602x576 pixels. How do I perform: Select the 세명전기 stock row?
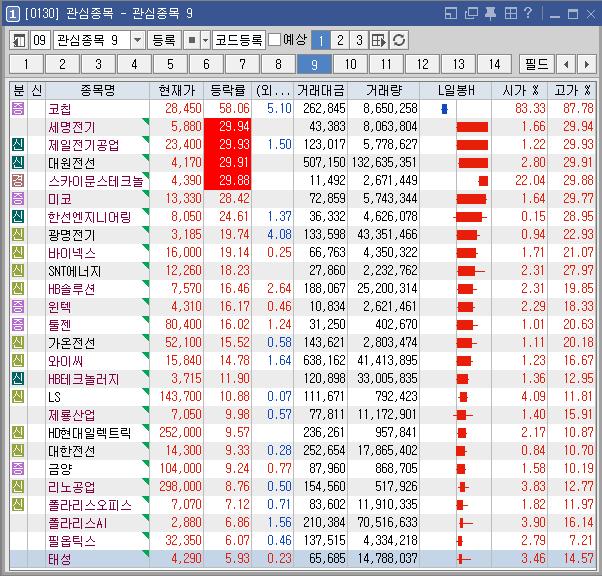pos(303,127)
